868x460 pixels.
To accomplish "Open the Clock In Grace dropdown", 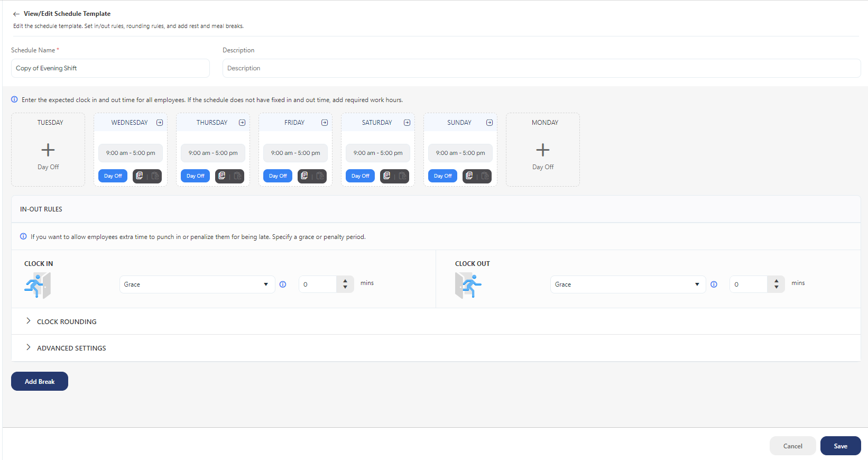I will click(x=197, y=284).
